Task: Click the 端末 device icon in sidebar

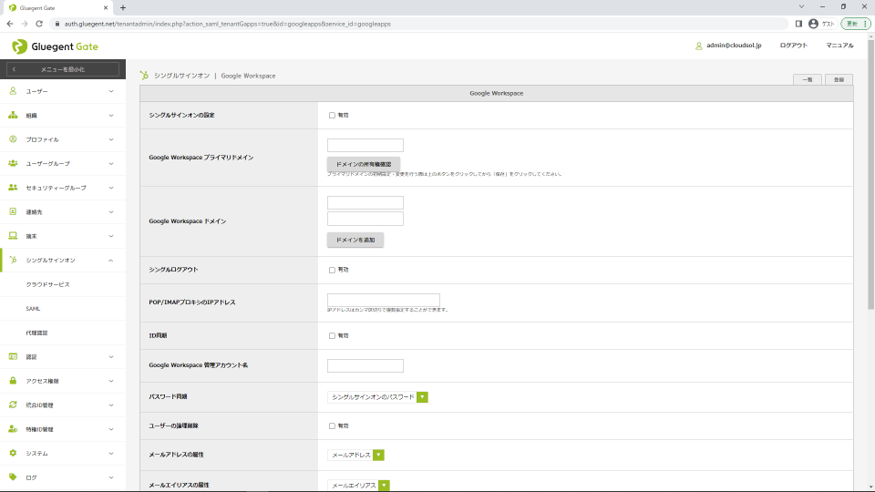Action: point(13,236)
